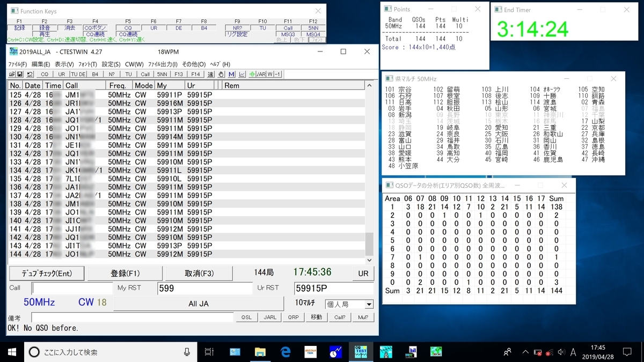The height and width of the screenshot is (362, 644).
Task: Click the 備考 remarks input field
Action: (x=133, y=317)
